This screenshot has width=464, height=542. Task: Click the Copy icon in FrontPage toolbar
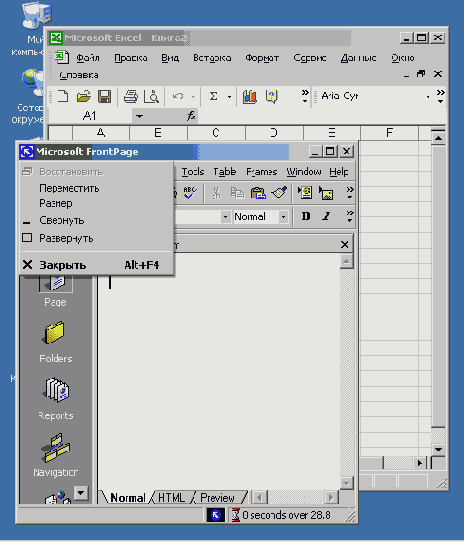coord(237,193)
